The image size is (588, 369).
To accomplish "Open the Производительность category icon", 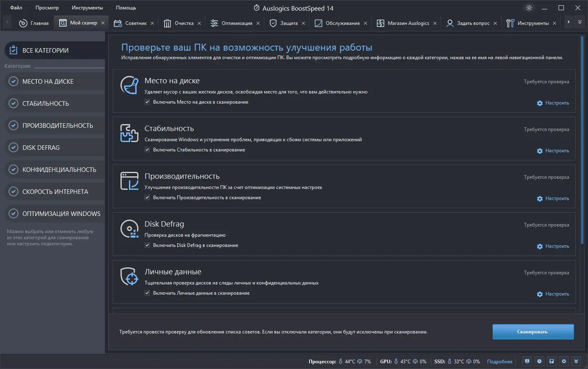I will tap(129, 181).
